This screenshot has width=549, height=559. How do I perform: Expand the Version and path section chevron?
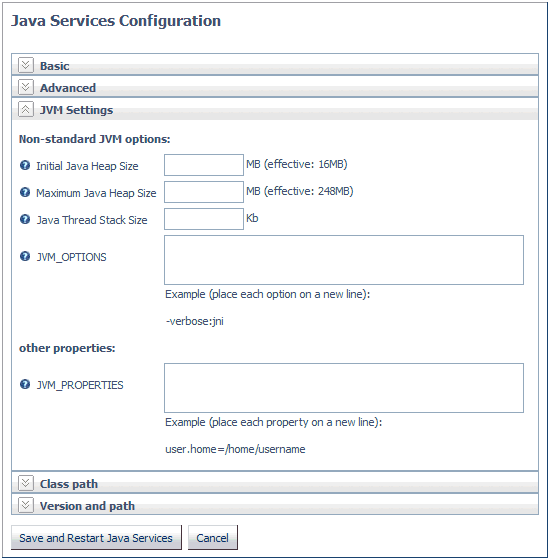(25, 506)
